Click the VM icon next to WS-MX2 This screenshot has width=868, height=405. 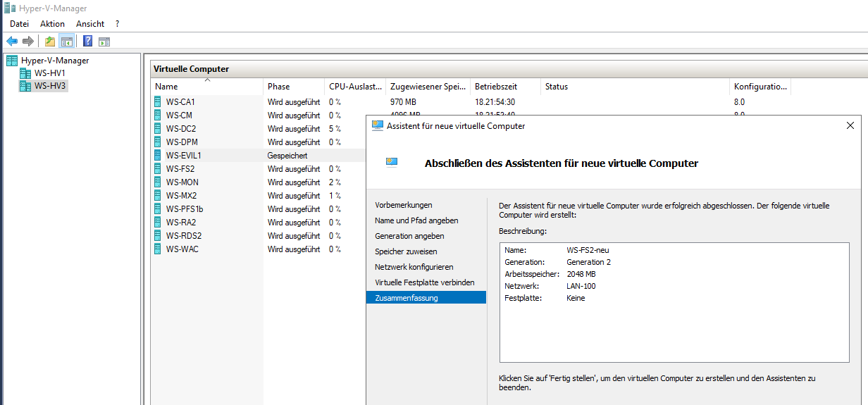point(158,195)
